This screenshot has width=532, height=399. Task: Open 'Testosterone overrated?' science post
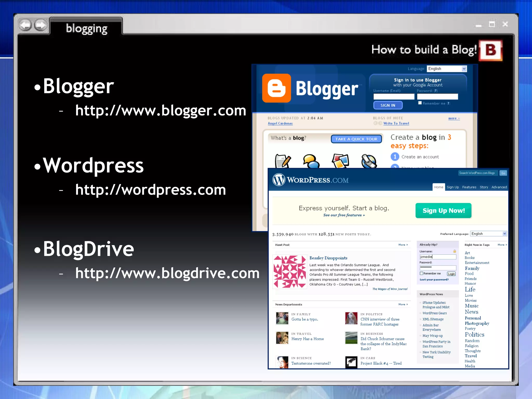tap(311, 363)
